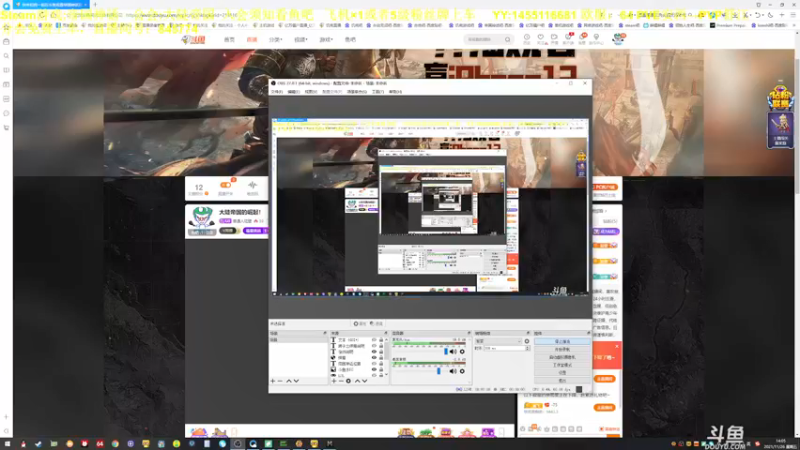Open the diamond fan badge icon

[x=781, y=97]
